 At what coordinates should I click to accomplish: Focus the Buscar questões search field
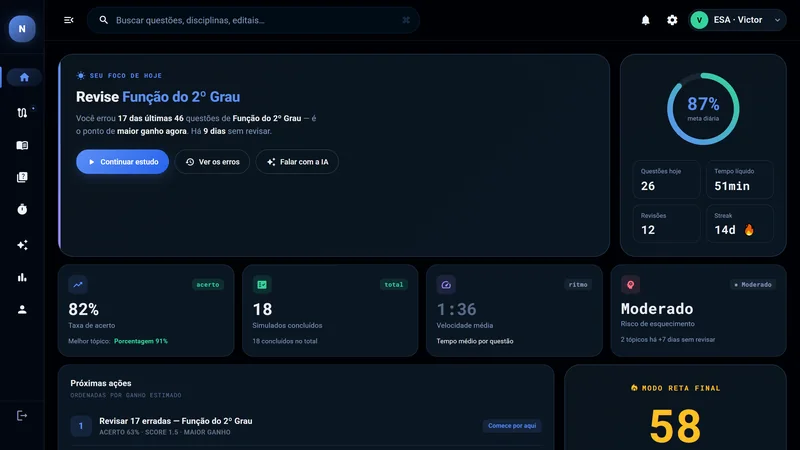pyautogui.click(x=253, y=20)
